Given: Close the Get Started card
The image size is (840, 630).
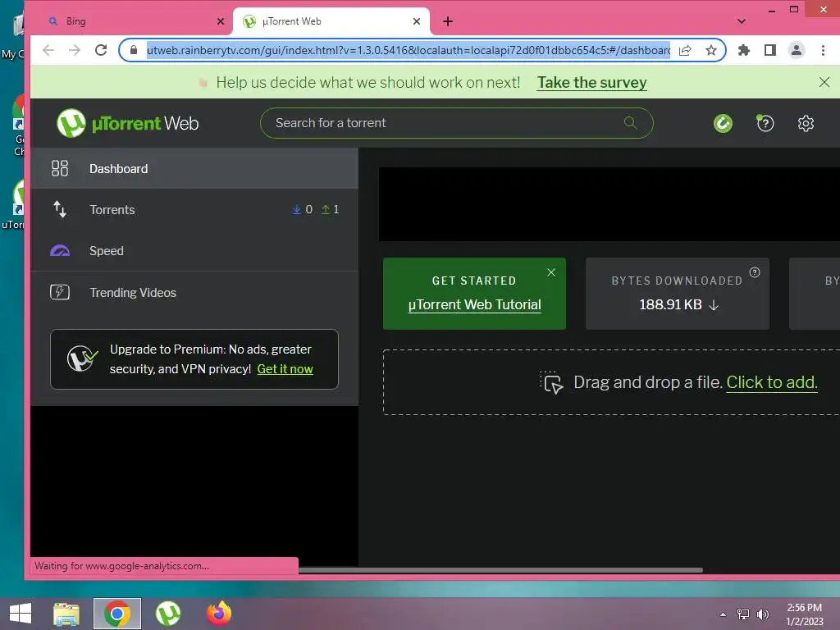Looking at the screenshot, I should click(x=550, y=272).
